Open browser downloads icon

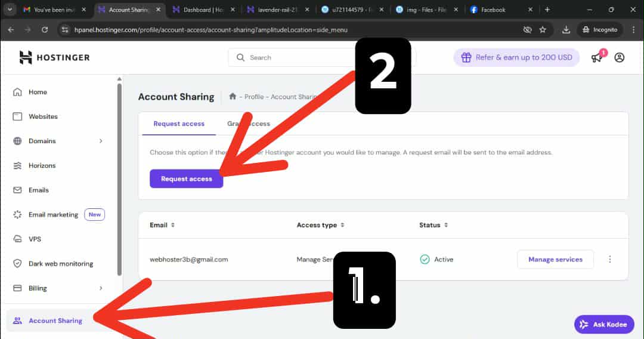pyautogui.click(x=566, y=29)
